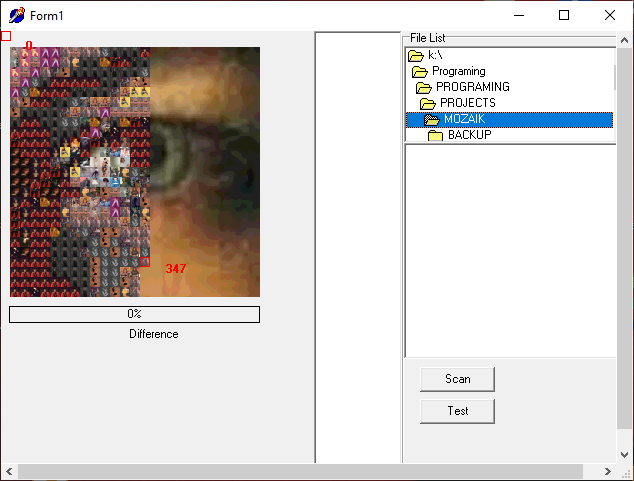Click the folder list scrollbar thumb
Viewport: 634px width, 481px height.
pos(615,77)
